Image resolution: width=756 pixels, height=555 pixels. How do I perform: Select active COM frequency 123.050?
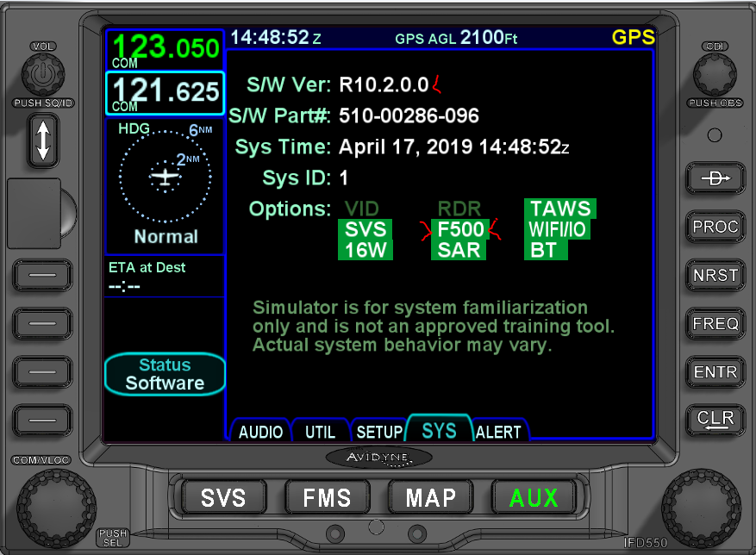click(165, 50)
